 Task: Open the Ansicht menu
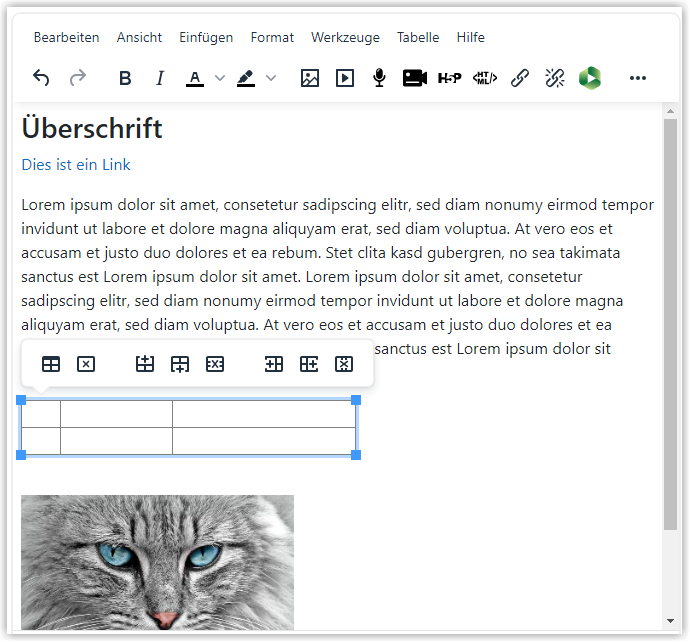pos(139,37)
